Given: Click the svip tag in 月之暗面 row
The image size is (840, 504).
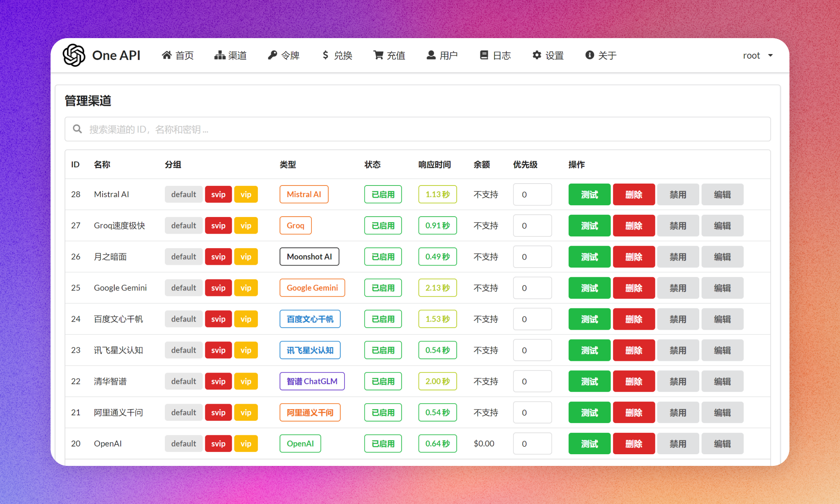Looking at the screenshot, I should 218,257.
